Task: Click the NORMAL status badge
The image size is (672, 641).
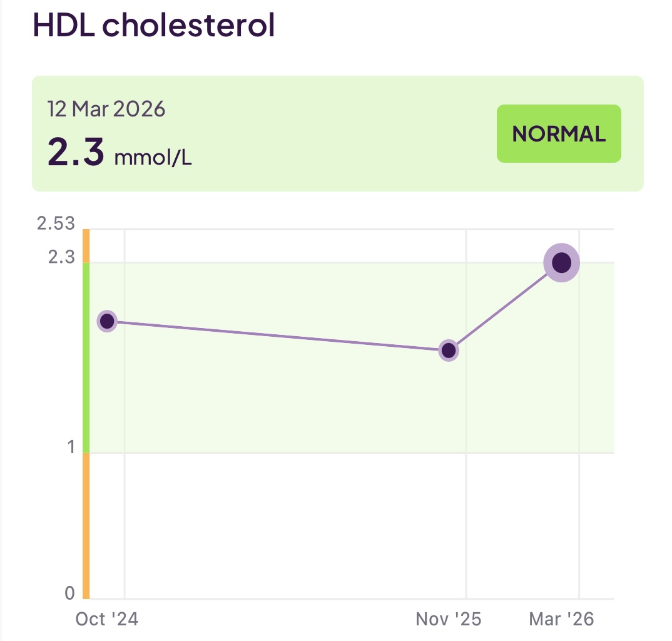Action: [558, 133]
